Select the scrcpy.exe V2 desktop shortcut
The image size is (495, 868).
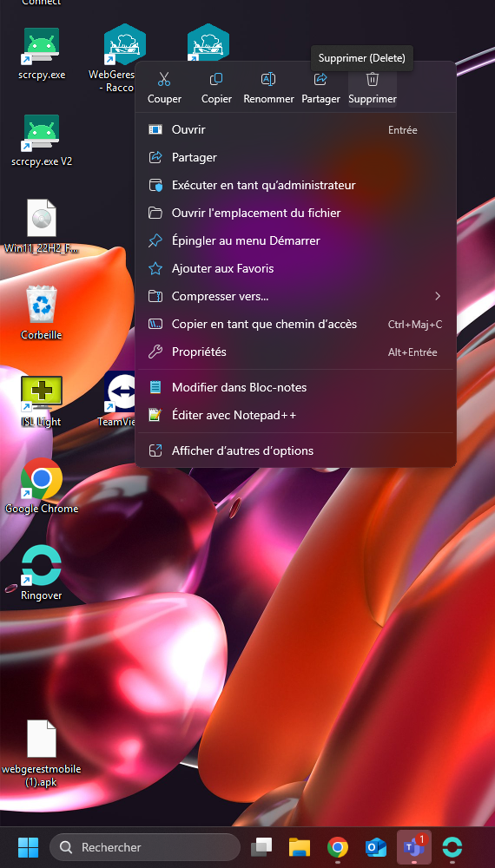pos(42,141)
